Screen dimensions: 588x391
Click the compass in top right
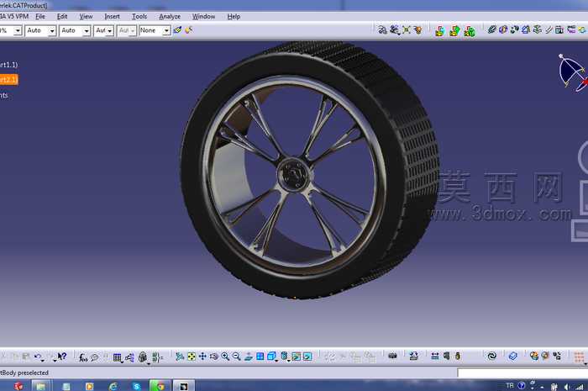572,72
